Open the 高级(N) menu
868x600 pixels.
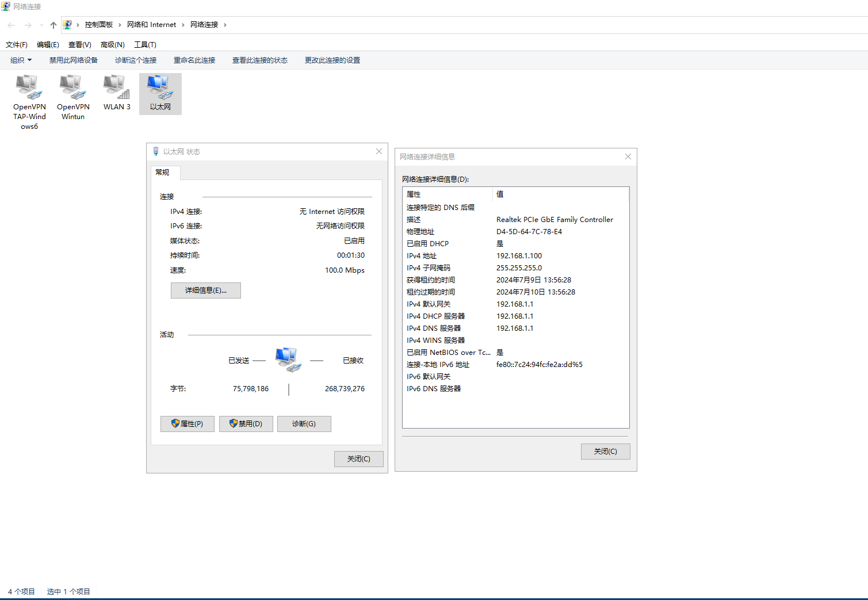click(112, 45)
